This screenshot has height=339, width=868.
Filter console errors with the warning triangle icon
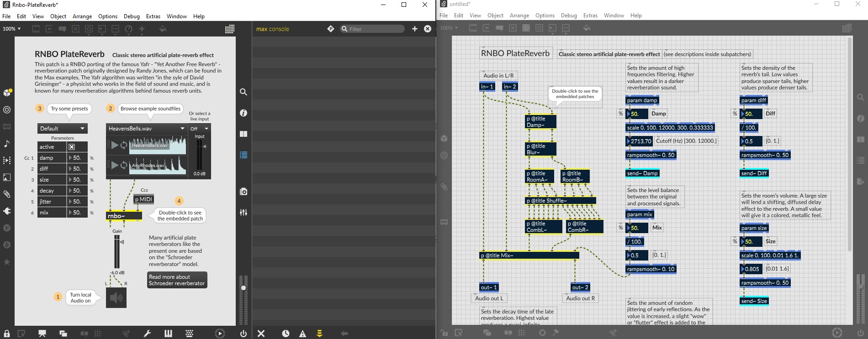click(x=302, y=334)
